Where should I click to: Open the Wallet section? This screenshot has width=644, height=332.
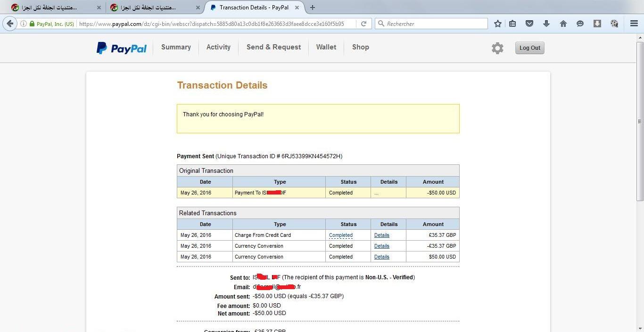click(x=326, y=47)
